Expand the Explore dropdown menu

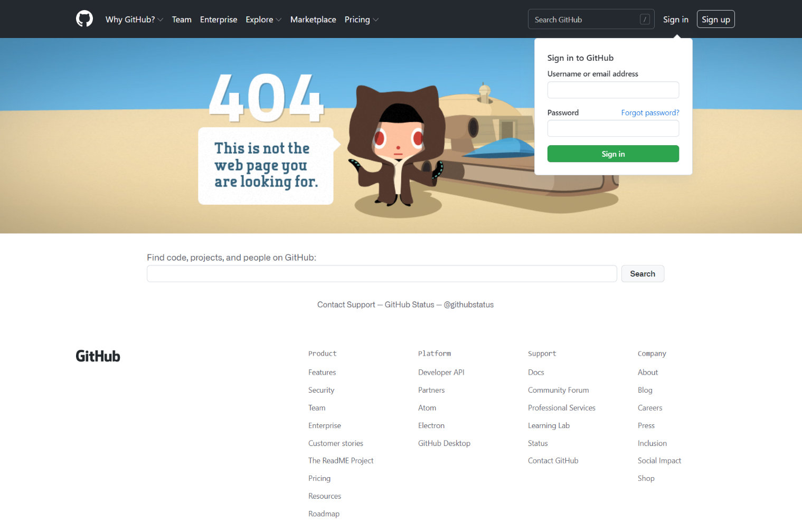click(x=263, y=20)
